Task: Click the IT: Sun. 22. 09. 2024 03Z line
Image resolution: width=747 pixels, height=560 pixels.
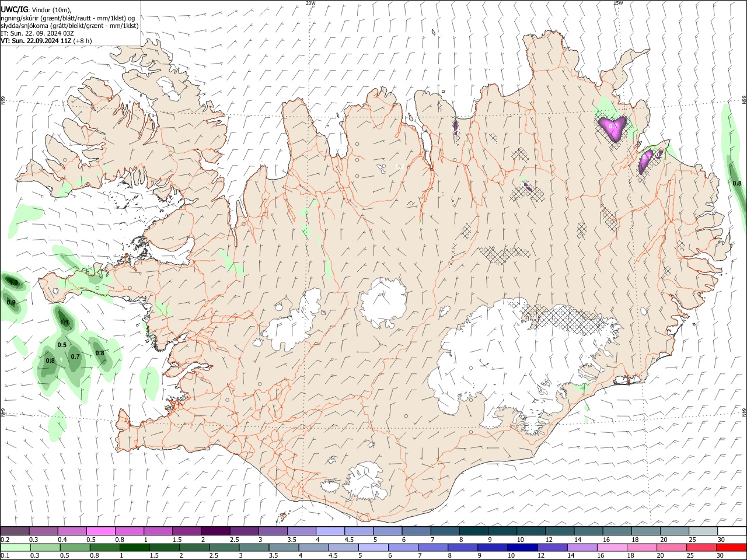Action: point(37,33)
